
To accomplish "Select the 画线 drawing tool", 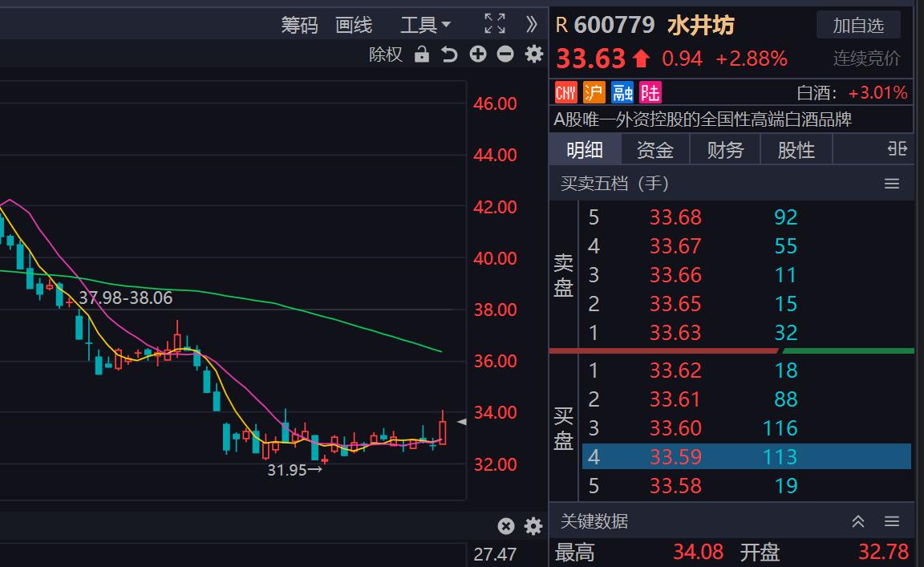I will point(354,25).
